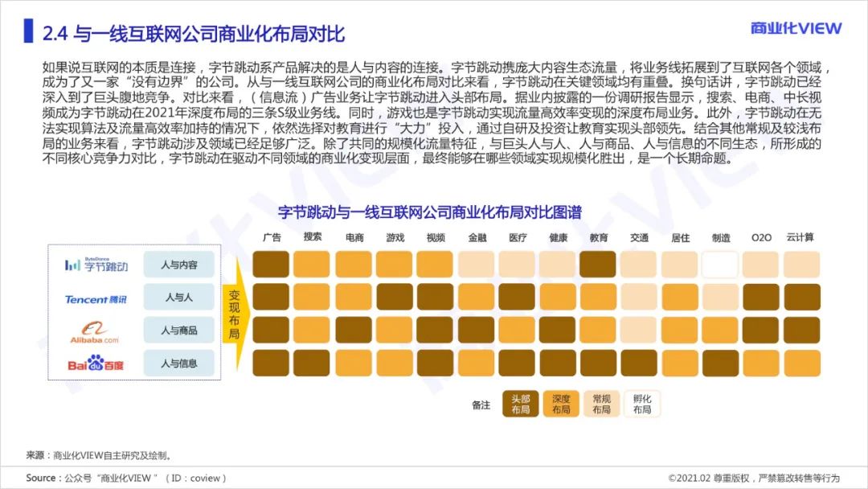Viewport: 868px width, 489px height.
Task: Click the 常规布局 legend swatch
Action: coord(601,404)
